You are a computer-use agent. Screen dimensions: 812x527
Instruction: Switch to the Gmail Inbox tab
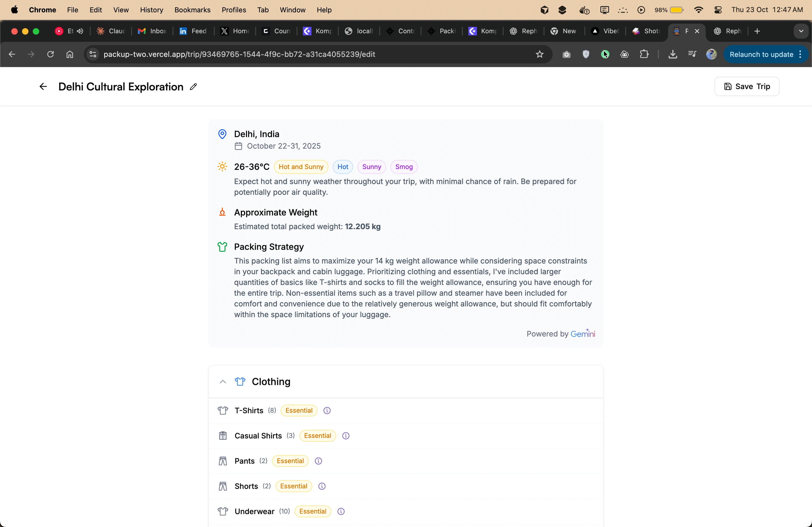[x=152, y=31]
